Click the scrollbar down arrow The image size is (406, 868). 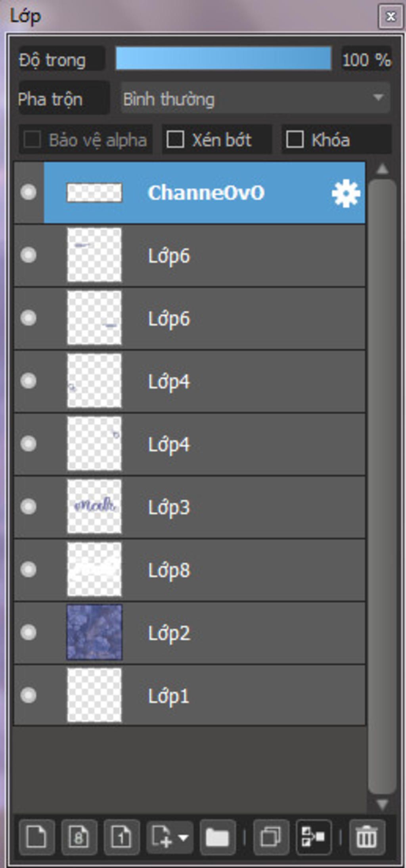tap(383, 804)
